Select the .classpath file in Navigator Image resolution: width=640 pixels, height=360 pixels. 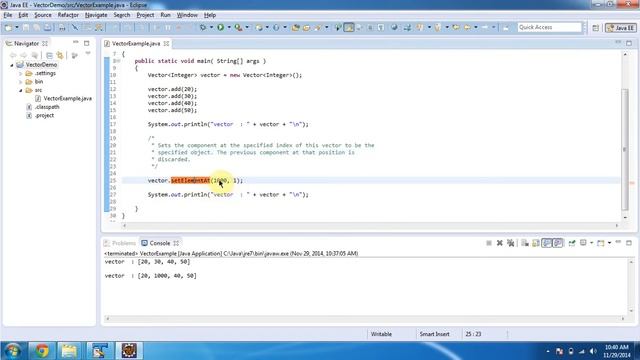47,107
